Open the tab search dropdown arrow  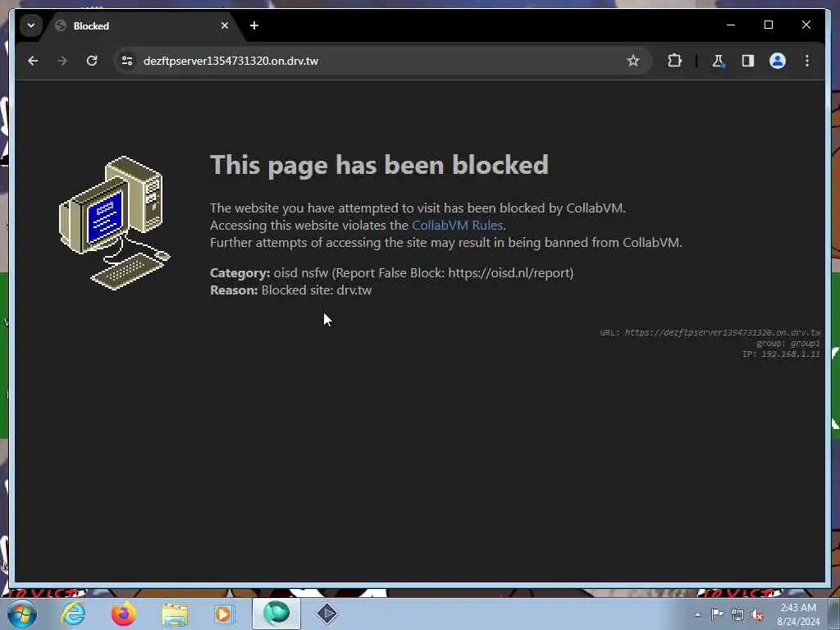tap(31, 25)
